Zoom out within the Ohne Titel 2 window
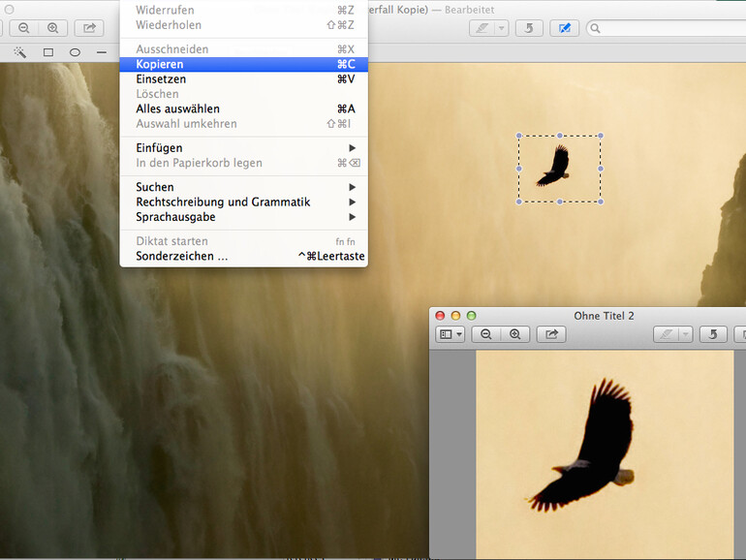The width and height of the screenshot is (746, 560). pyautogui.click(x=486, y=334)
